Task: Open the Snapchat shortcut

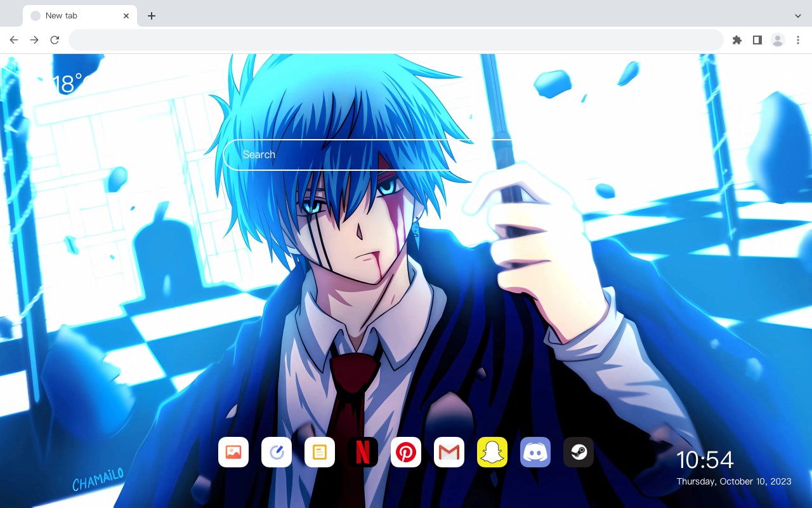Action: [x=492, y=452]
